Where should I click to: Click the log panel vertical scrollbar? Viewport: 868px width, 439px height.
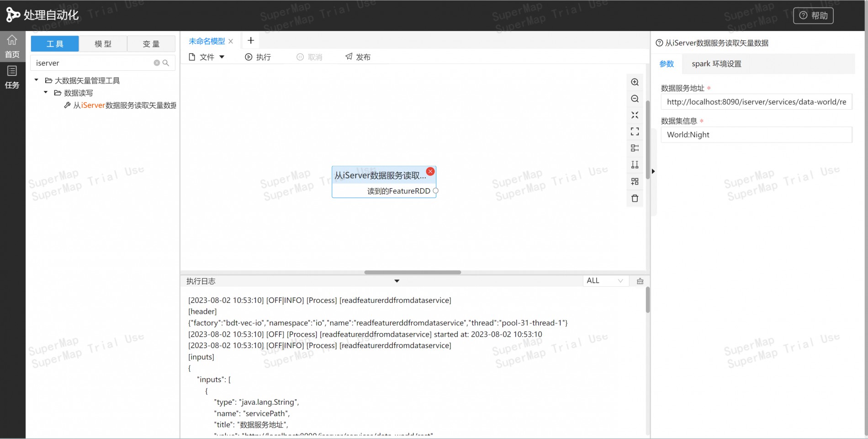[648, 300]
